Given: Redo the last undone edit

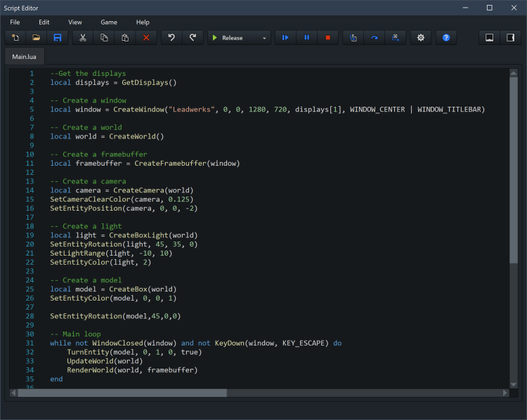Looking at the screenshot, I should tap(192, 38).
